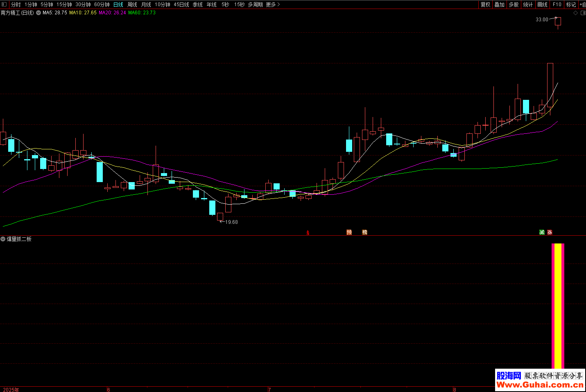Click the diamond marker icon
The width and height of the screenshot is (586, 392).
(575, 13)
